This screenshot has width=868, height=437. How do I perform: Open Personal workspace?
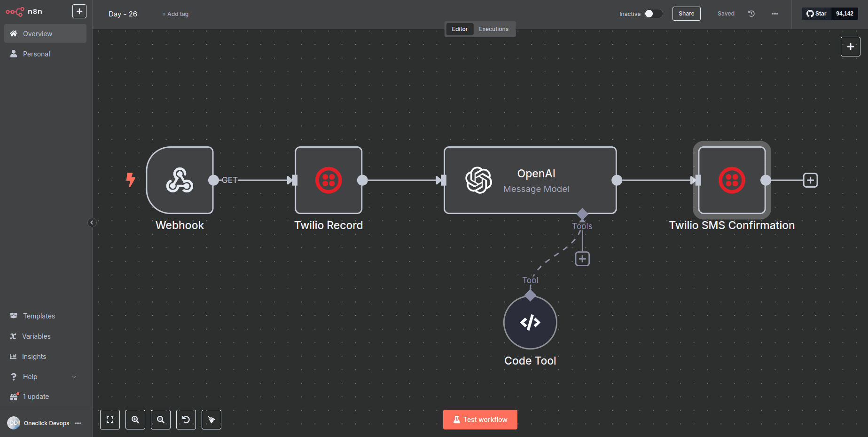(45, 54)
